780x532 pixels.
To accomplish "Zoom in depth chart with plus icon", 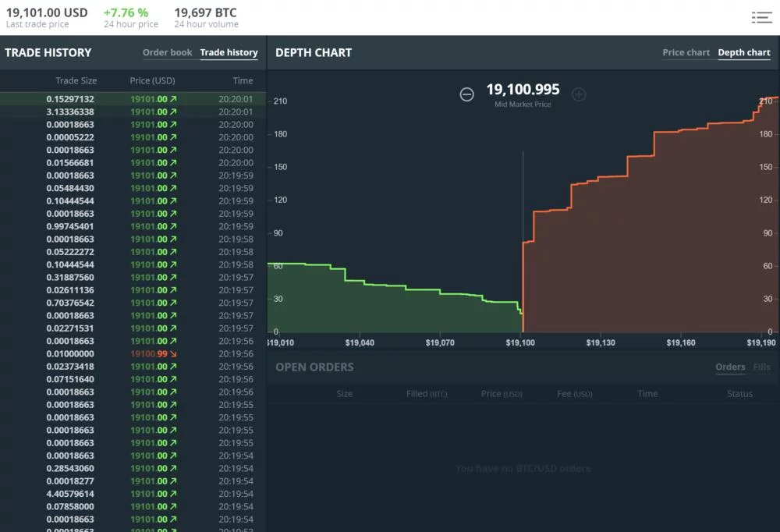I will pyautogui.click(x=579, y=94).
